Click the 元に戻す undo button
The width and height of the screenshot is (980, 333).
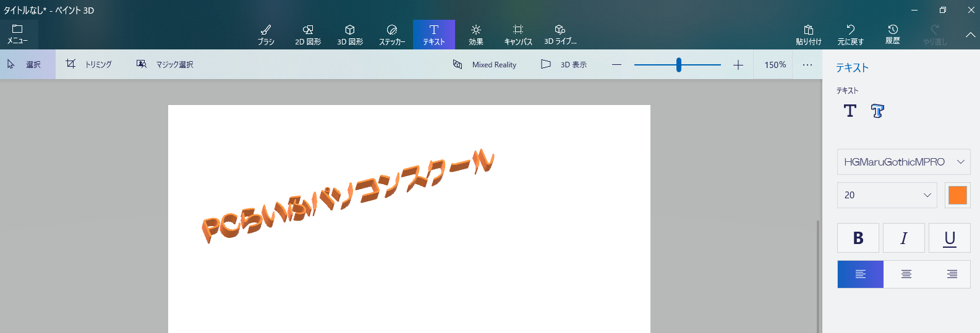pos(851,35)
